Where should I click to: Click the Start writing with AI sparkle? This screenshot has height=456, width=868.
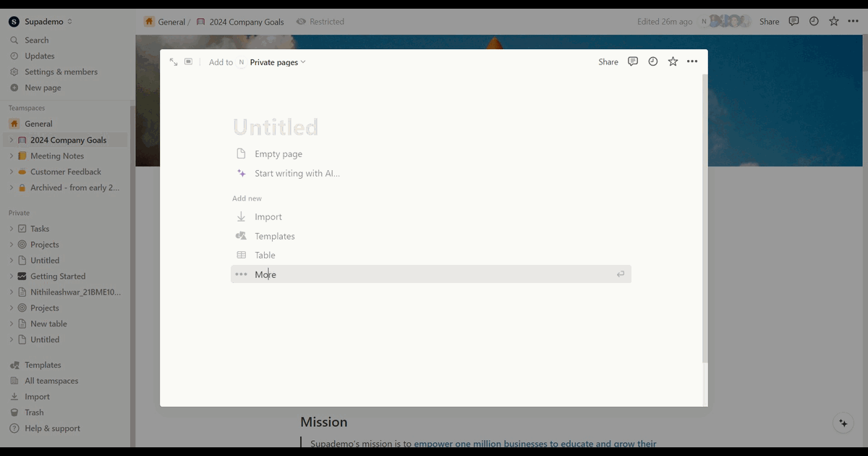pyautogui.click(x=242, y=173)
